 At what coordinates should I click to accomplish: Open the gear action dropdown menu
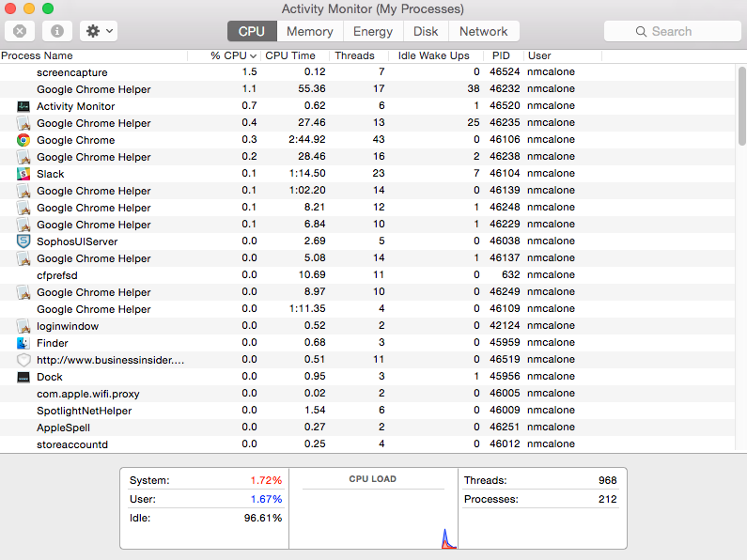click(99, 31)
